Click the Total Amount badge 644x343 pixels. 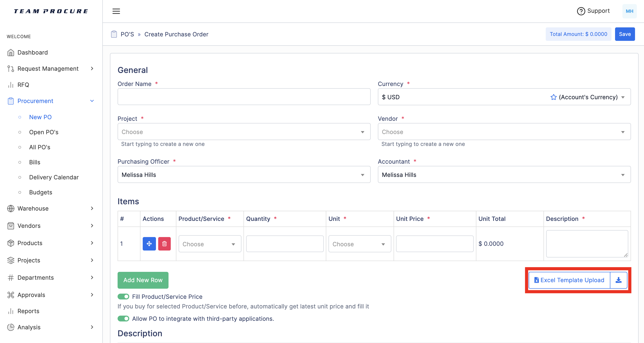tap(578, 34)
